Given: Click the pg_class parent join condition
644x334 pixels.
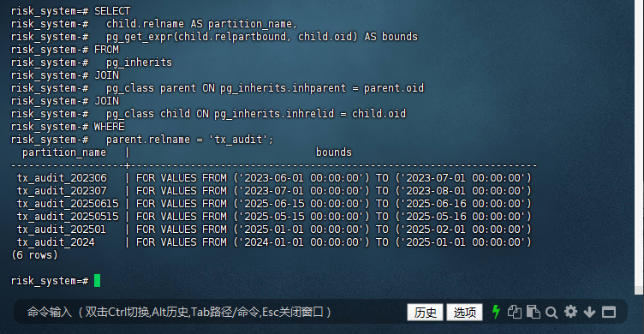Looking at the screenshot, I should [x=265, y=88].
